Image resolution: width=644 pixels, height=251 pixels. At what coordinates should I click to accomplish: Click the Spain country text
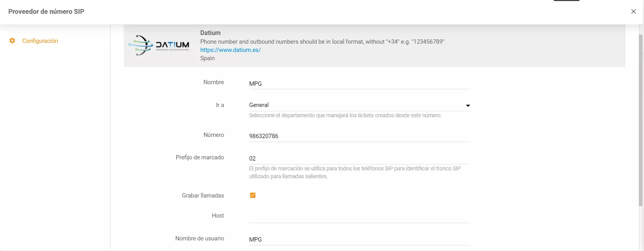click(207, 58)
